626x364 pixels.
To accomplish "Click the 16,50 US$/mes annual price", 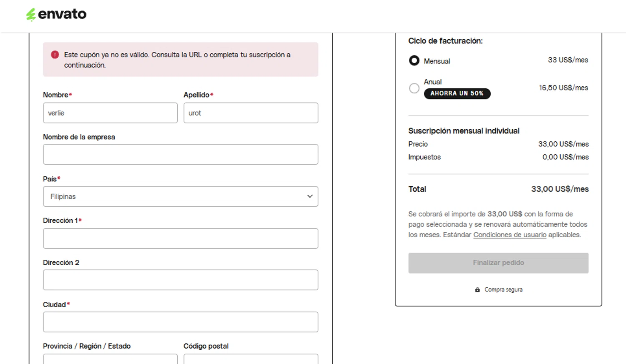I will [x=563, y=88].
